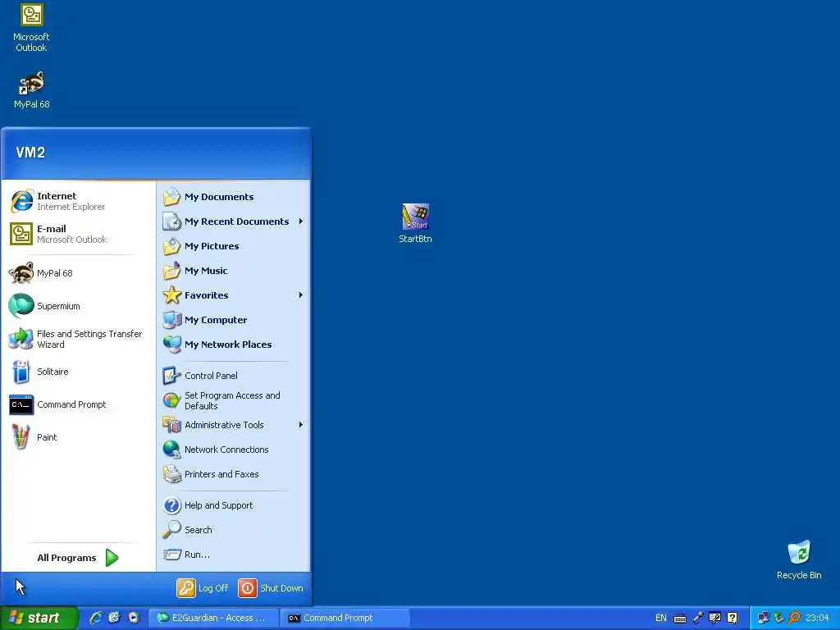Expand Favorites submenu arrow
The height and width of the screenshot is (630, 840).
click(301, 295)
